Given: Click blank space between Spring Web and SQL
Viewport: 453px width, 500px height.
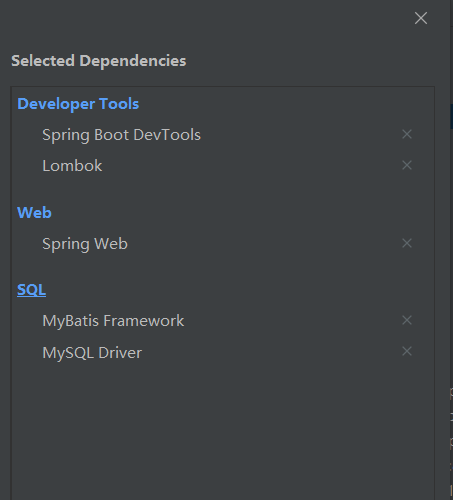Looking at the screenshot, I should pyautogui.click(x=223, y=268).
